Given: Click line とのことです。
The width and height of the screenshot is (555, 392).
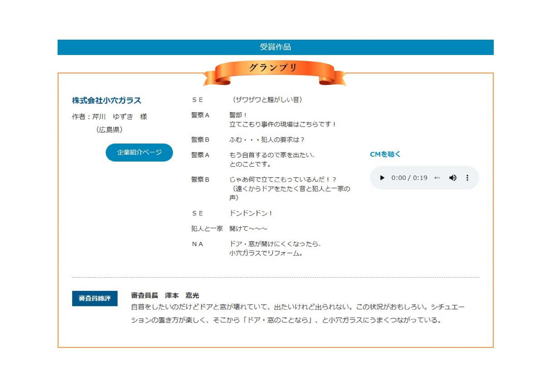Looking at the screenshot, I should pos(250,164).
